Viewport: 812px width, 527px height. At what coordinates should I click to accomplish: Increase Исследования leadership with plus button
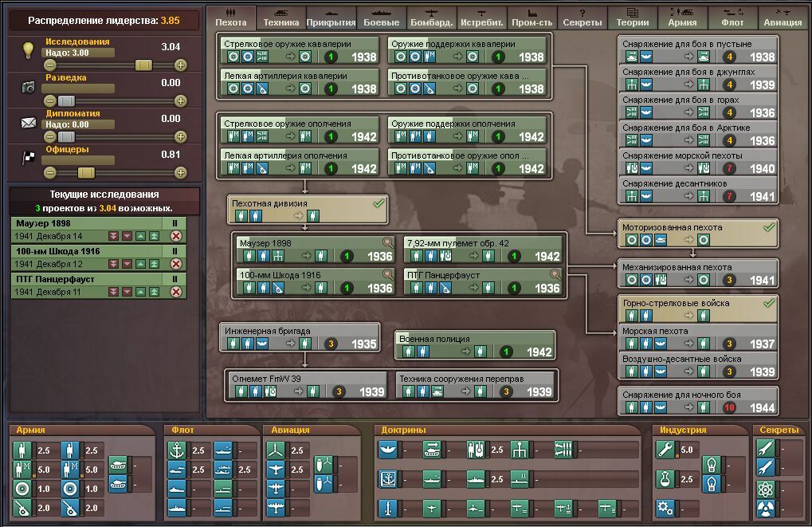pos(180,65)
